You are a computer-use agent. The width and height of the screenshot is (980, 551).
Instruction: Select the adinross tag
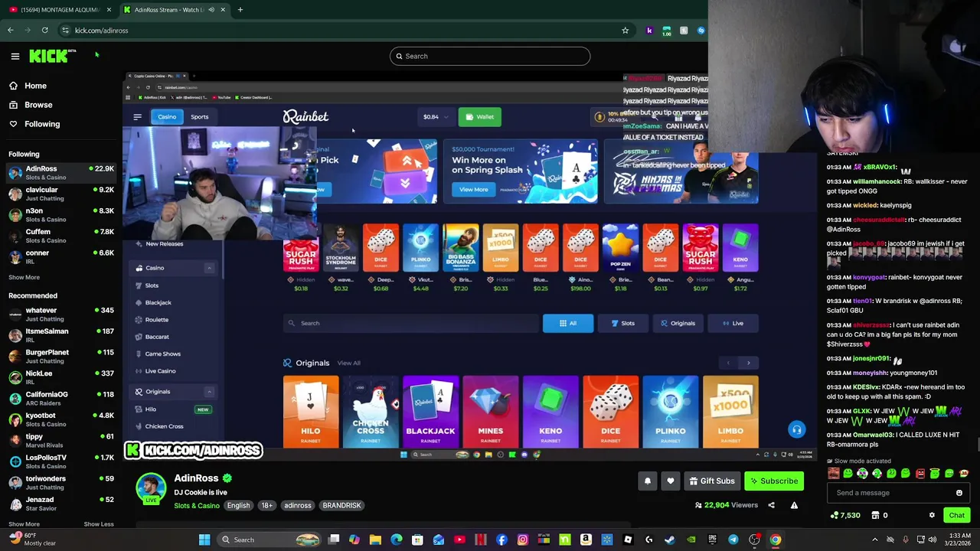click(298, 506)
